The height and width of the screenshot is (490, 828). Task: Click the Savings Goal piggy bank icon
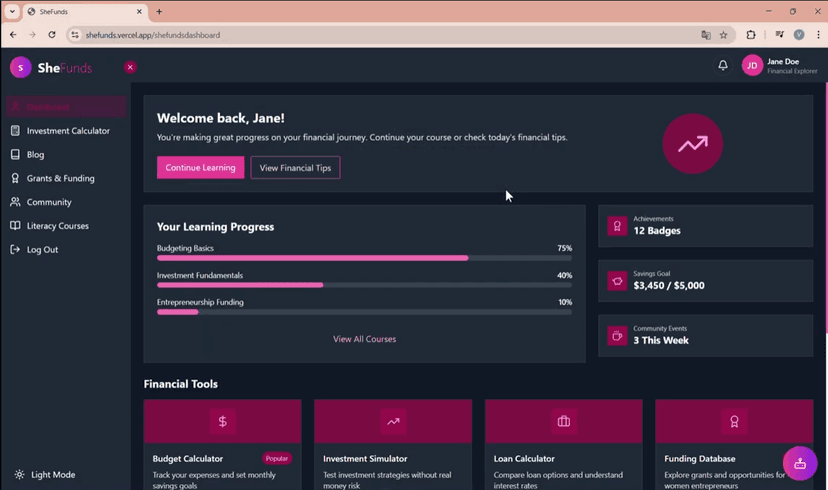coord(617,281)
